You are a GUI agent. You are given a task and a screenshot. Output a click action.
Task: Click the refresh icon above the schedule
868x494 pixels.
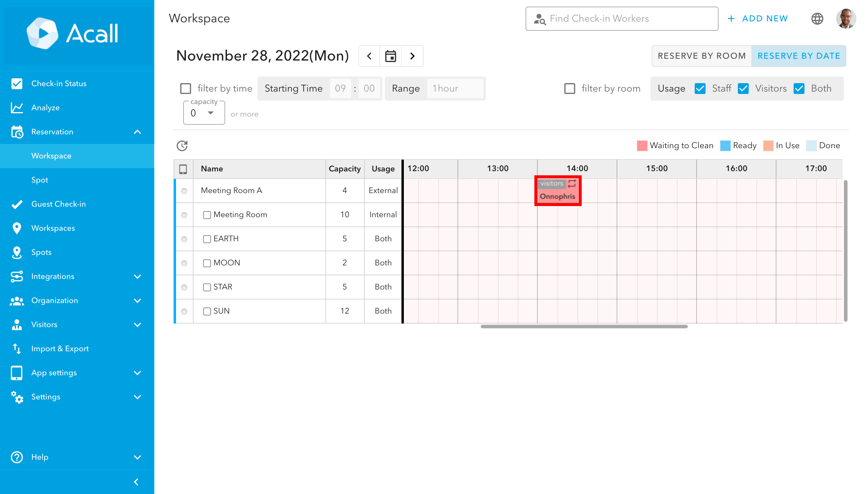click(182, 145)
